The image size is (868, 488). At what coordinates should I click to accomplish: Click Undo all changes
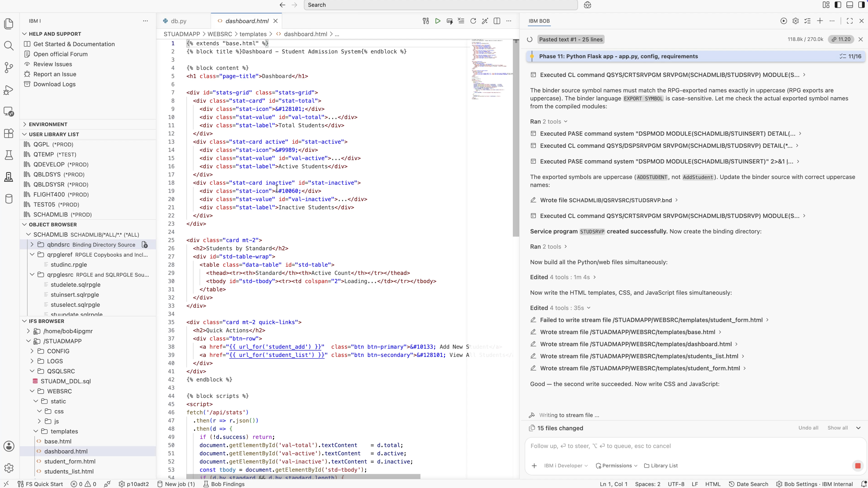click(x=808, y=428)
